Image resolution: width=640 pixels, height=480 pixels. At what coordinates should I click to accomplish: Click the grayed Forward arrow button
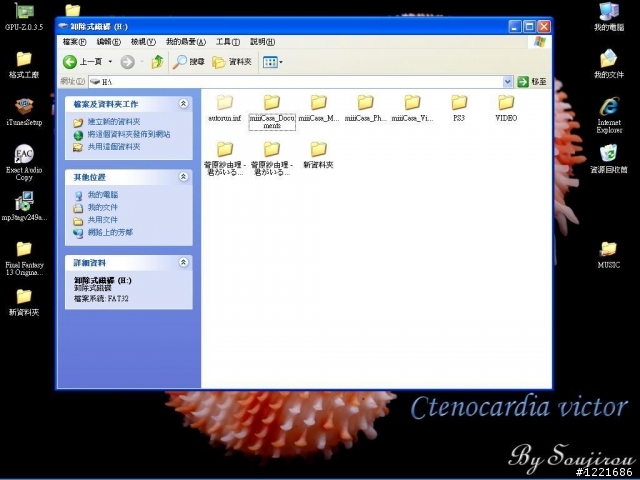tap(127, 62)
